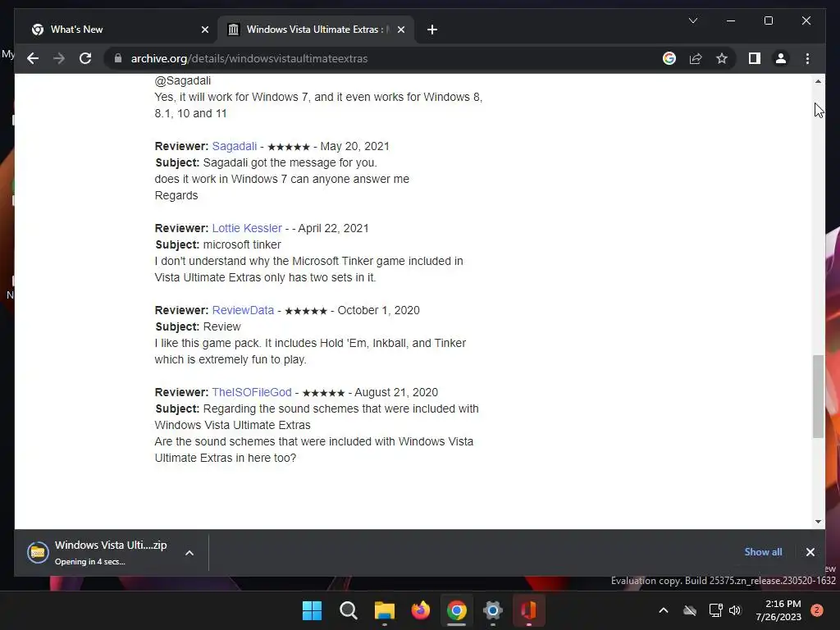This screenshot has width=840, height=630.
Task: Open reviewer Sagadali's profile link
Action: pyautogui.click(x=234, y=146)
